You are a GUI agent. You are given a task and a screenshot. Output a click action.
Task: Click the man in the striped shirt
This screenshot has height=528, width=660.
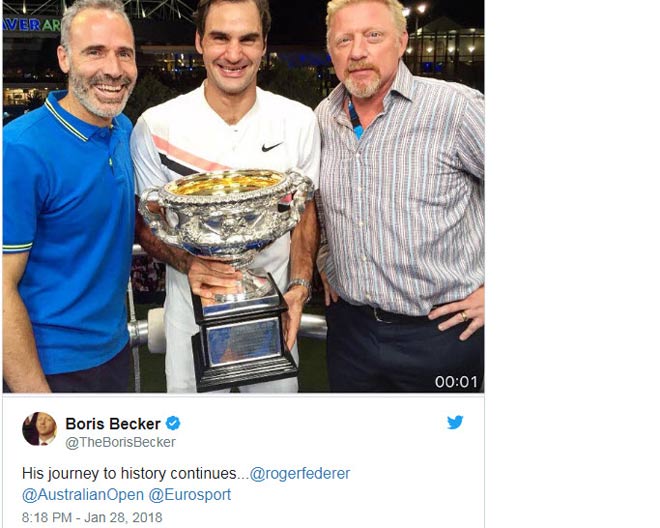pyautogui.click(x=402, y=198)
